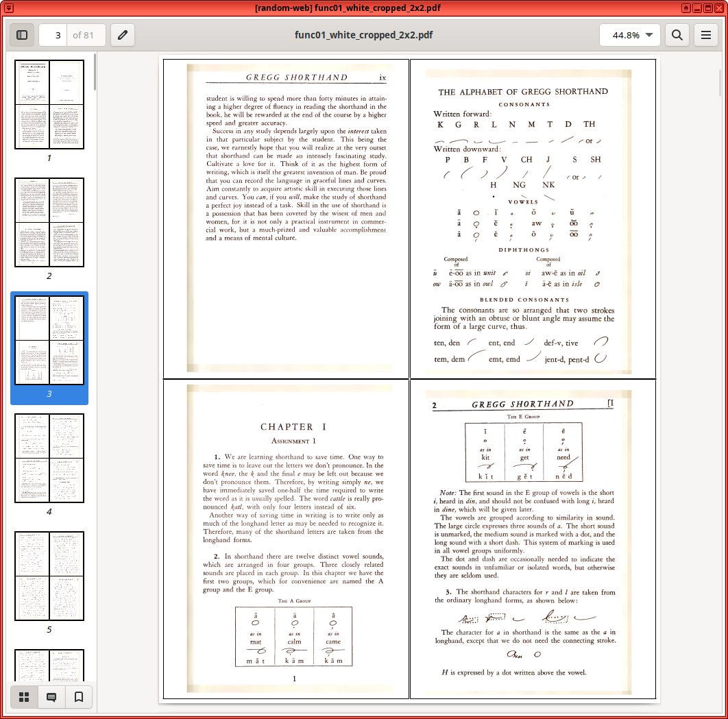Open page 4 thumbnail
728x719 pixels.
tap(49, 458)
